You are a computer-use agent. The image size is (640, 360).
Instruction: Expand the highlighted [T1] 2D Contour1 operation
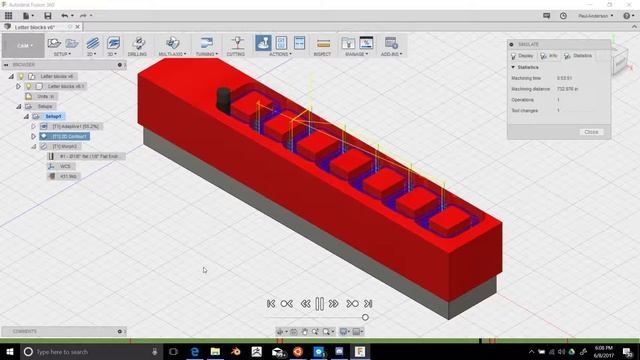pos(33,136)
